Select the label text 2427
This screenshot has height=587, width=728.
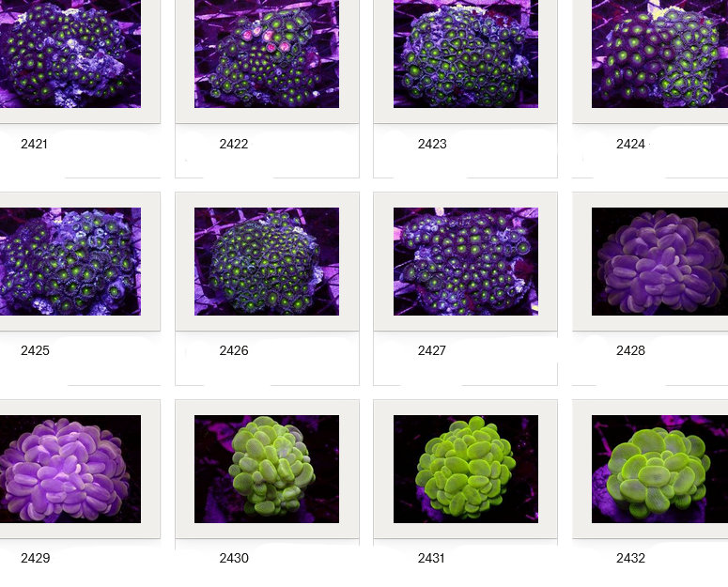(432, 350)
